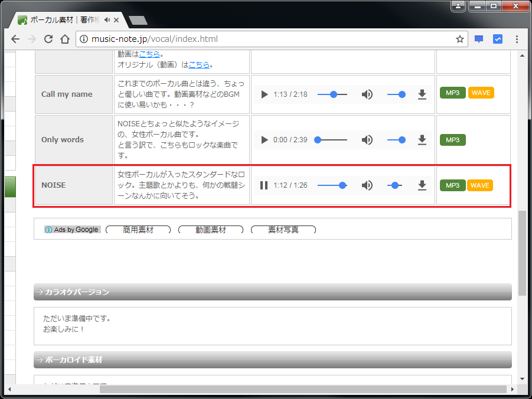Click the horizontal scrollbar left arrow
532x399 pixels.
(9, 389)
